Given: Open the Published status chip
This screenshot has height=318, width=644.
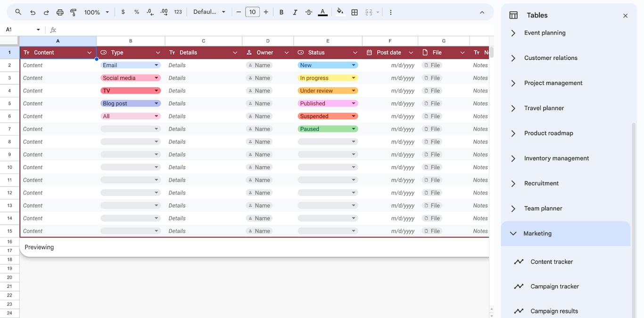Looking at the screenshot, I should tap(328, 104).
